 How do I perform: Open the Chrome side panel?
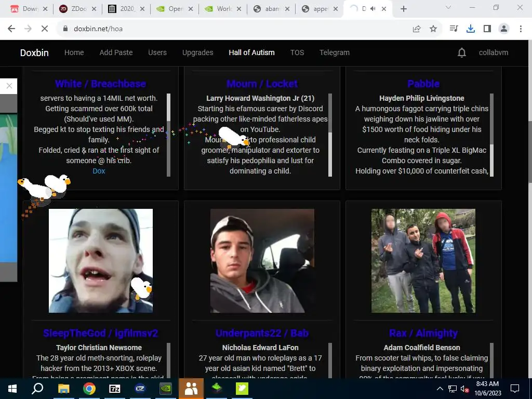point(487,29)
